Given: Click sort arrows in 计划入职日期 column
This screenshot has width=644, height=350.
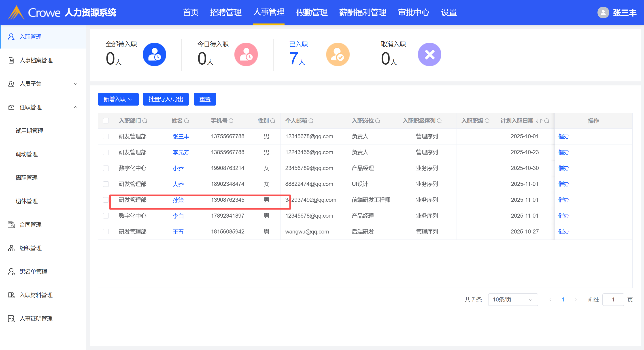Looking at the screenshot, I should (539, 121).
